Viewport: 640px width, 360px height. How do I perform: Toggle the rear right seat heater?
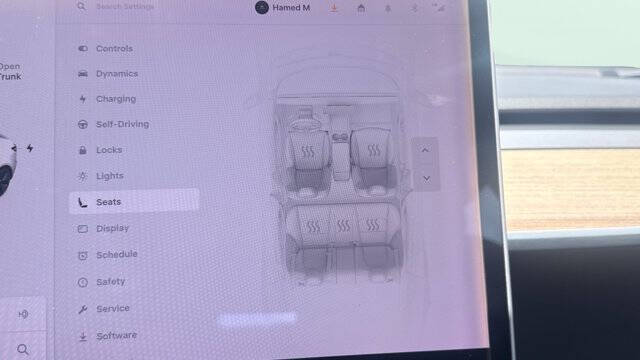click(x=372, y=225)
